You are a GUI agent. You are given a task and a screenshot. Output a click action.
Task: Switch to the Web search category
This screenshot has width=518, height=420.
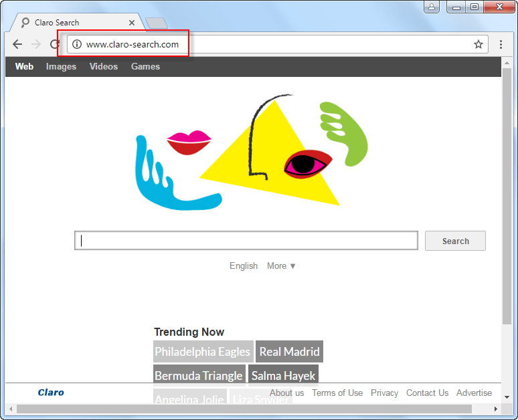click(24, 66)
